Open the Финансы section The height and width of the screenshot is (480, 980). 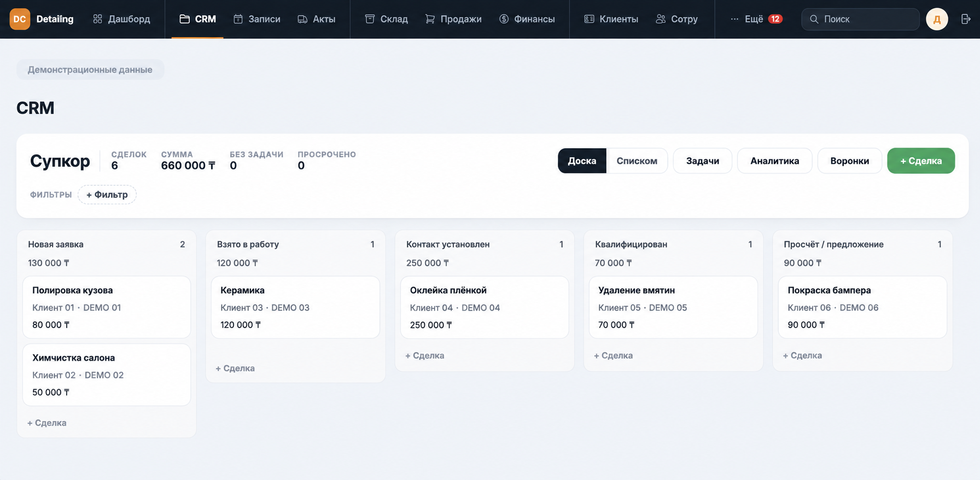click(x=527, y=19)
